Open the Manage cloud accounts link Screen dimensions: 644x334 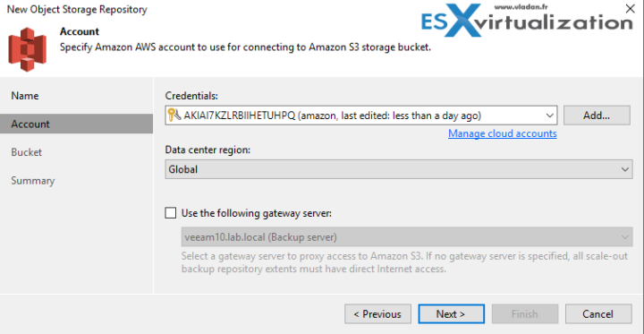[x=503, y=133]
